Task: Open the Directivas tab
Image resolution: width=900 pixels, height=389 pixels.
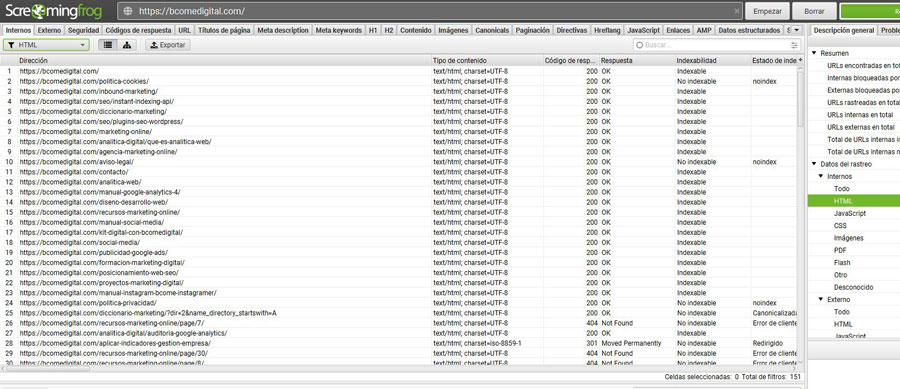Action: (x=572, y=30)
